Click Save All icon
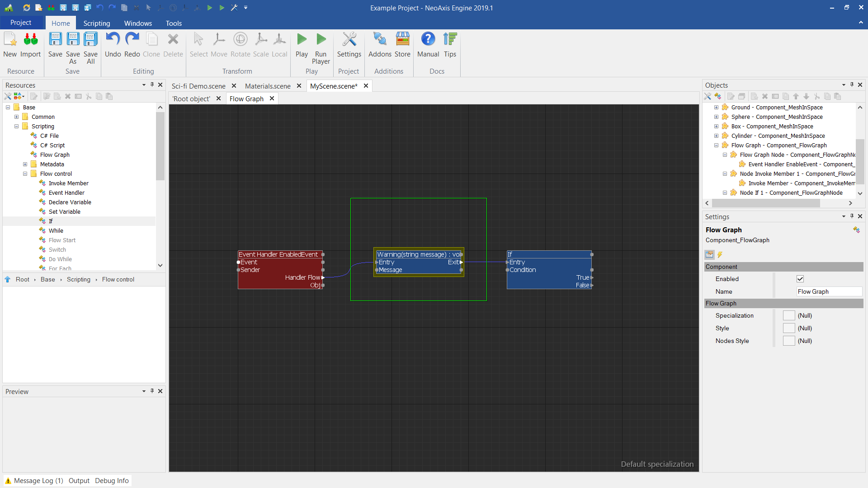This screenshot has height=488, width=868. tap(90, 44)
